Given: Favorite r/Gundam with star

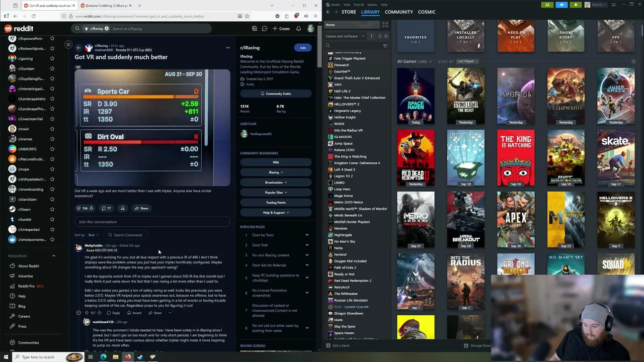Looking at the screenshot, I should (x=52, y=69).
